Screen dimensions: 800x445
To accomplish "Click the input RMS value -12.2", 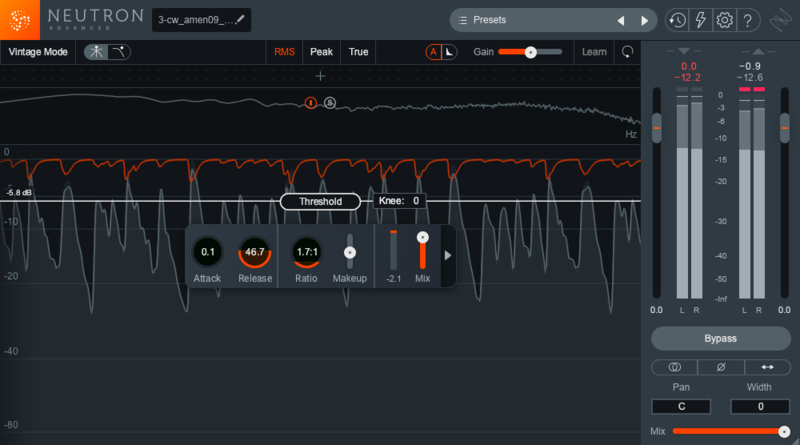I will (x=687, y=78).
